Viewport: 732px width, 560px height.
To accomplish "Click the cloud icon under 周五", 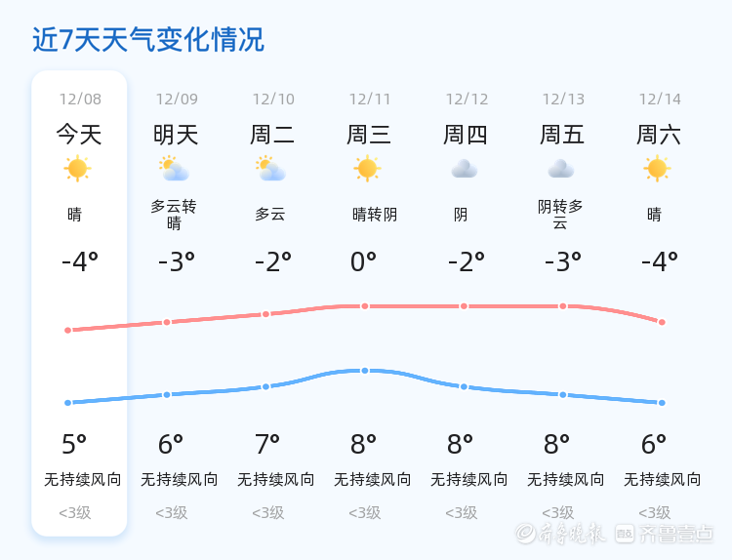I will [x=560, y=169].
